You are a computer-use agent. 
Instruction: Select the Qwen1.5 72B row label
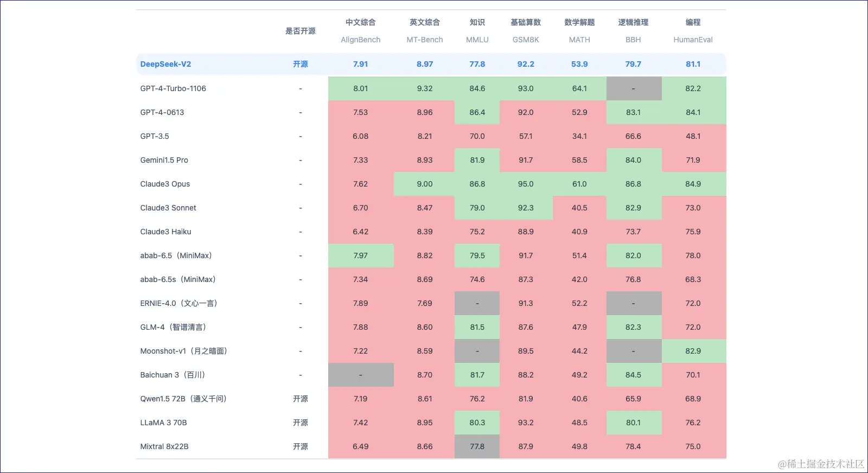(183, 399)
